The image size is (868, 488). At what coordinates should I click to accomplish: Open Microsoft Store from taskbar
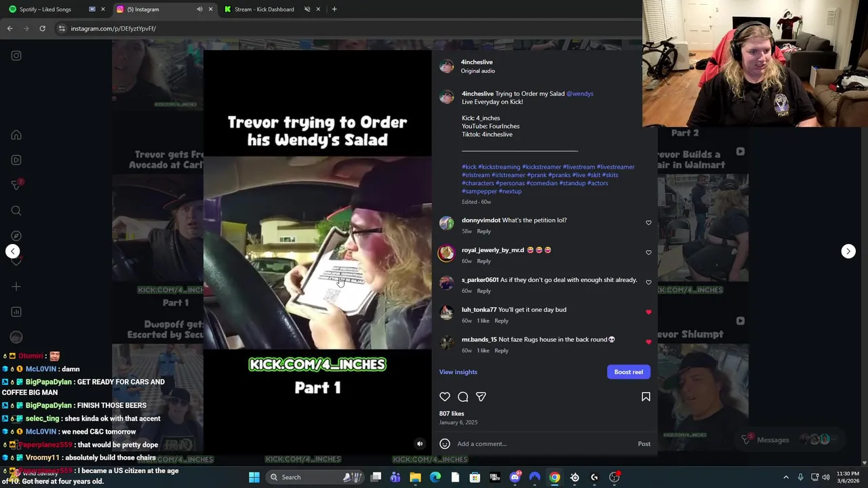click(x=475, y=477)
